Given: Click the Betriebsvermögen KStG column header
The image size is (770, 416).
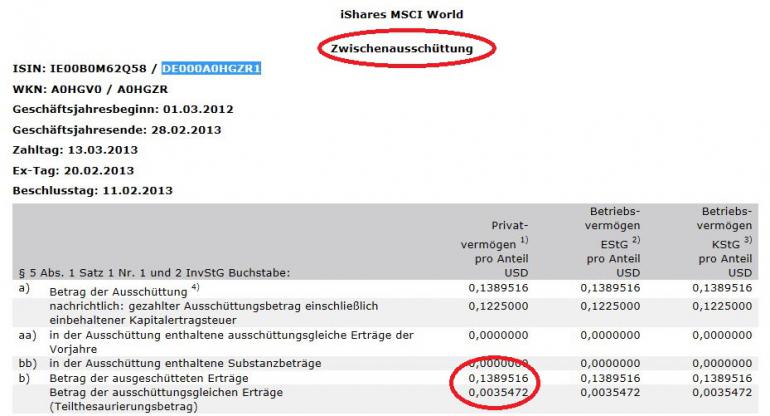Looking at the screenshot, I should click(724, 242).
